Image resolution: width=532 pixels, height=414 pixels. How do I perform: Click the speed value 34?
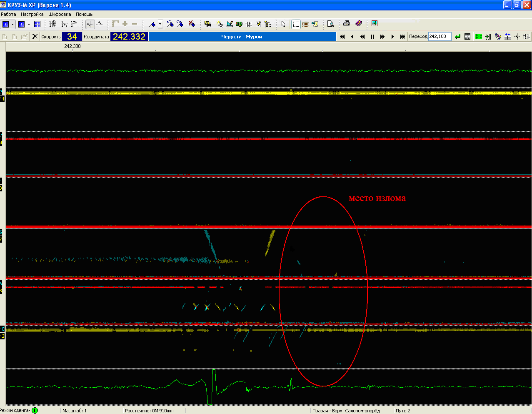coord(72,37)
